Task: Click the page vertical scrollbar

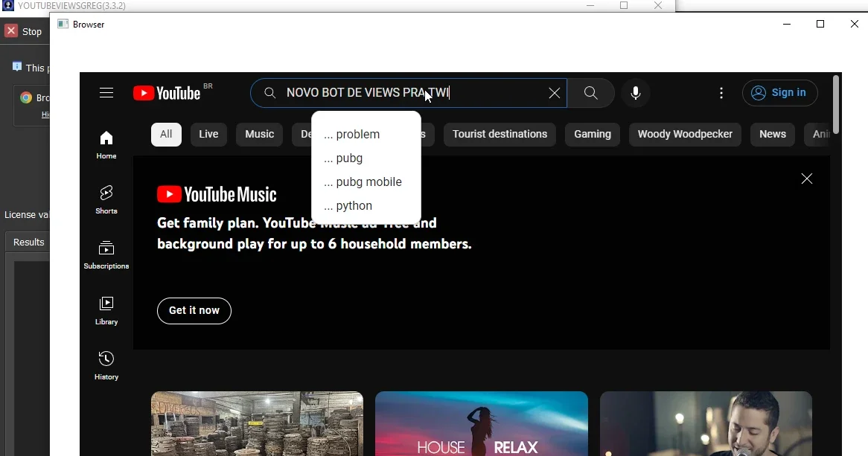Action: click(x=836, y=105)
